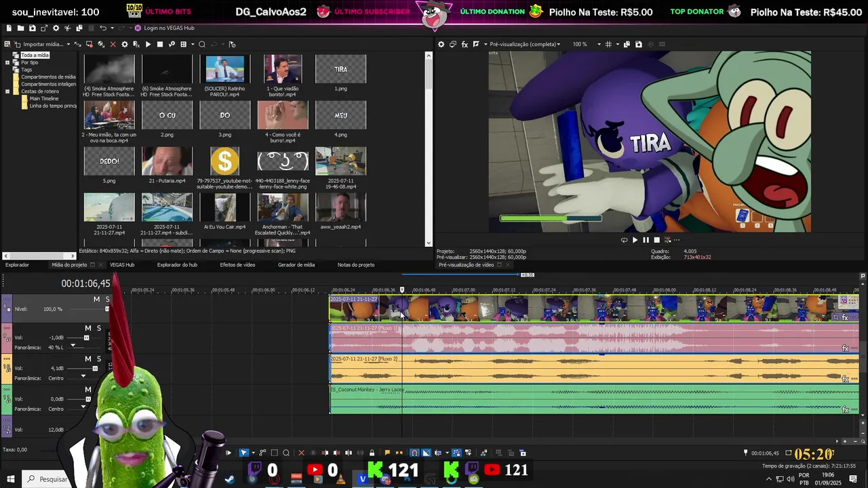The width and height of the screenshot is (868, 488).
Task: Open the thumbnail views dropdown arrow
Action: 193,44
